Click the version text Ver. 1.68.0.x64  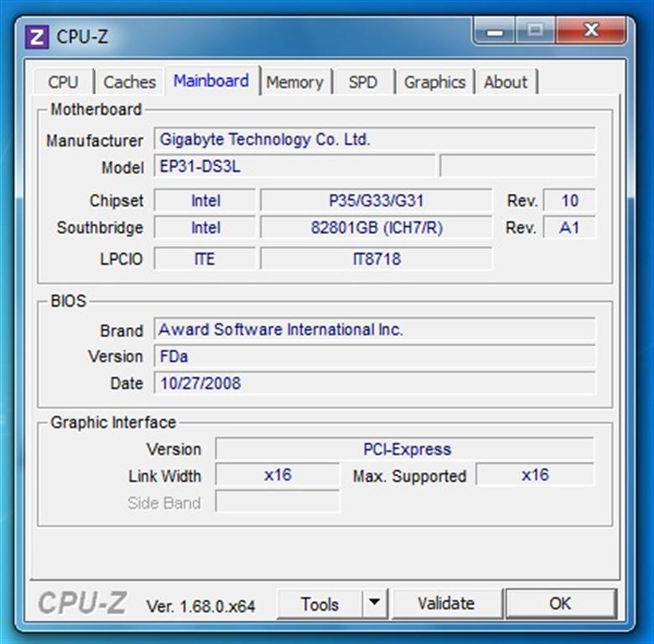coord(200,606)
